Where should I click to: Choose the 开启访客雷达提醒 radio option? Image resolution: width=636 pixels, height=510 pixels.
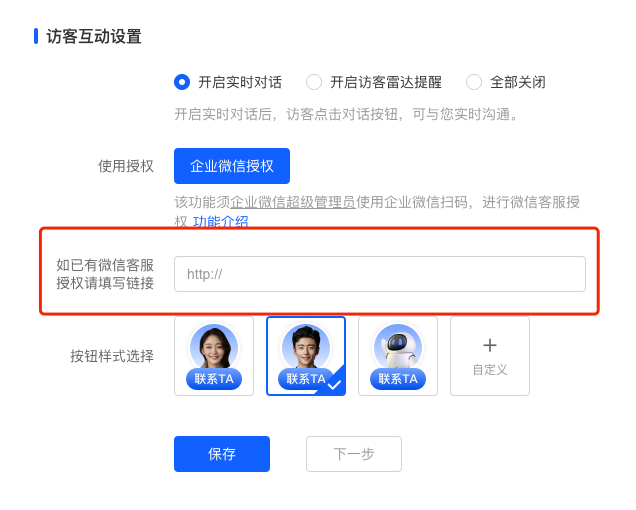314,82
